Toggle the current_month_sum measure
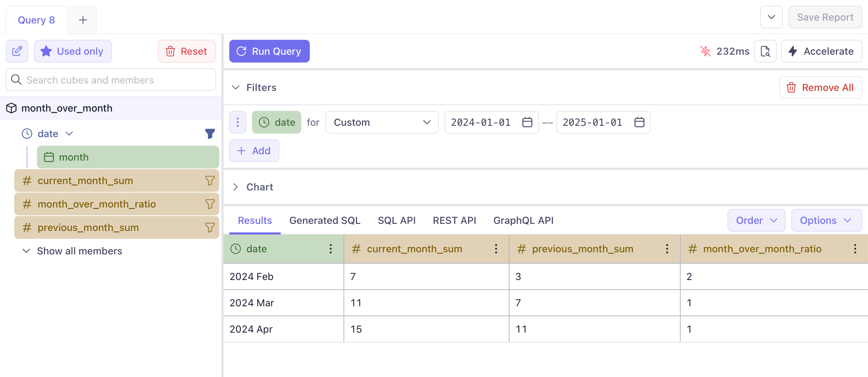This screenshot has height=377, width=868. click(x=116, y=181)
